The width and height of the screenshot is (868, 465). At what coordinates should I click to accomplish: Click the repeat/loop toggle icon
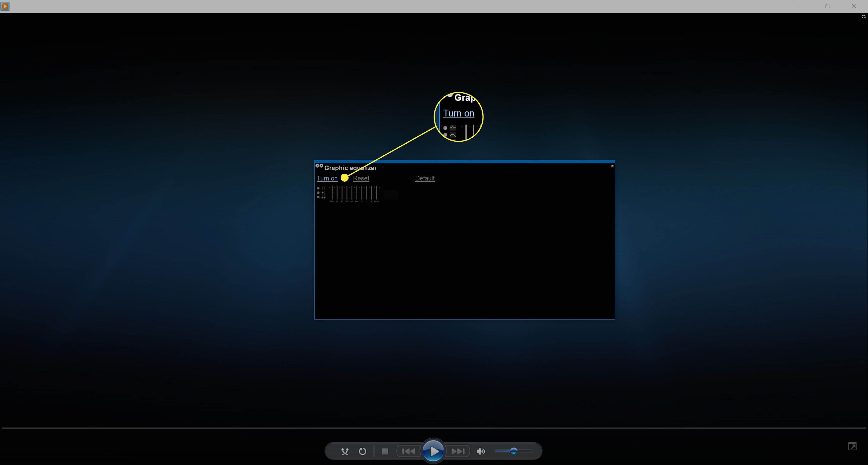coord(363,451)
